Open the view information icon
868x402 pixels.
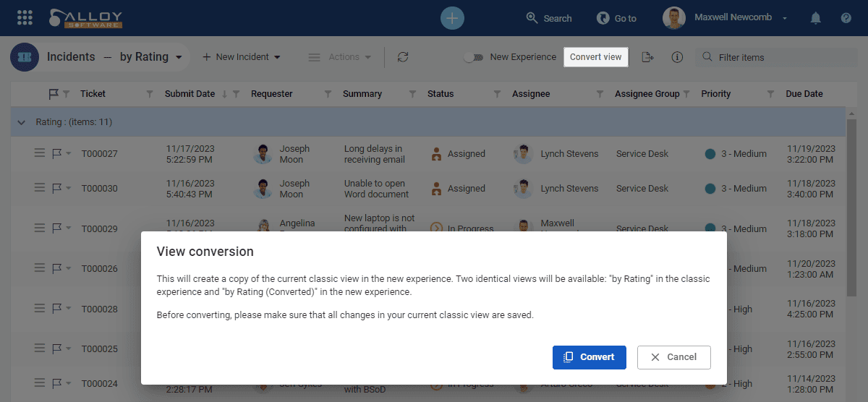coord(677,57)
